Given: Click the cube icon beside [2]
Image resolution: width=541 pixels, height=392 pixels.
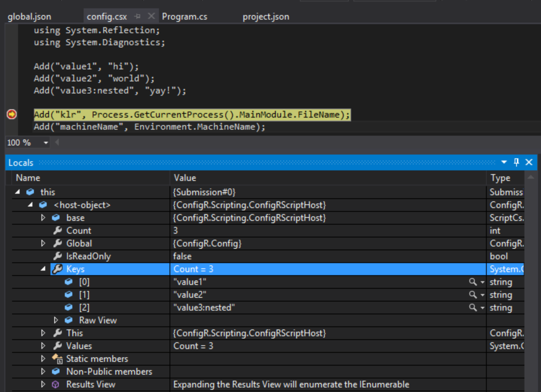Looking at the screenshot, I should [x=69, y=307].
